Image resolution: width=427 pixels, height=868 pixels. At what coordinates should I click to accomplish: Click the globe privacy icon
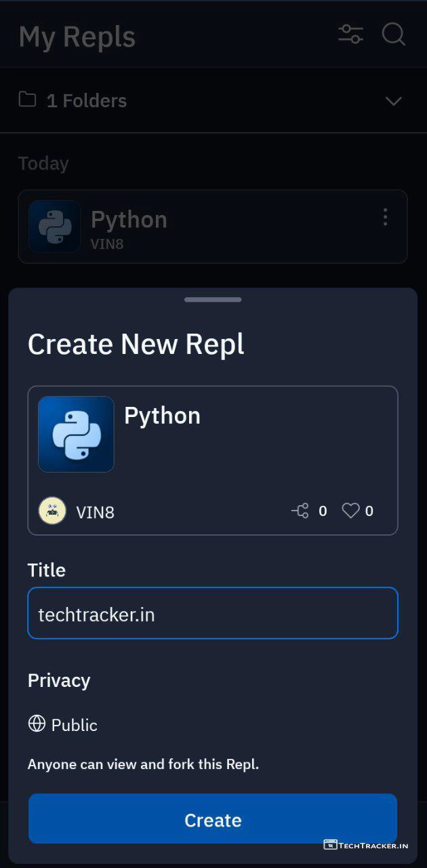pyautogui.click(x=37, y=724)
